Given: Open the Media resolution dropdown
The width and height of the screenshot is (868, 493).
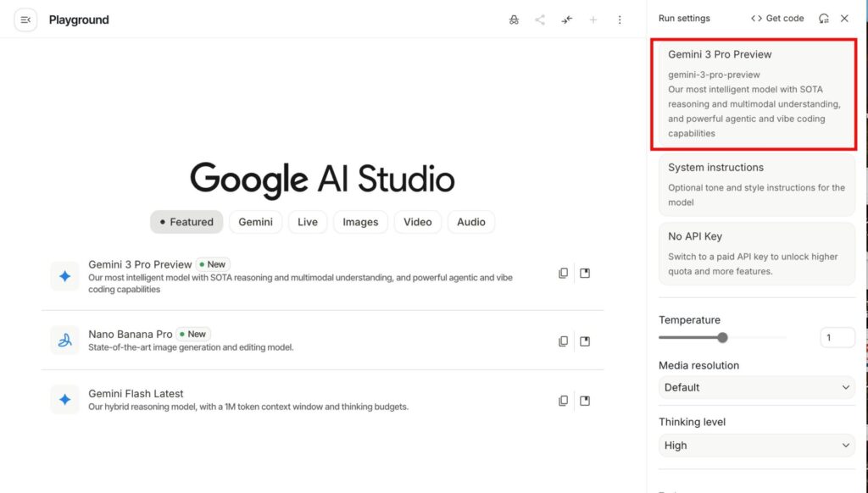Looking at the screenshot, I should tap(755, 387).
